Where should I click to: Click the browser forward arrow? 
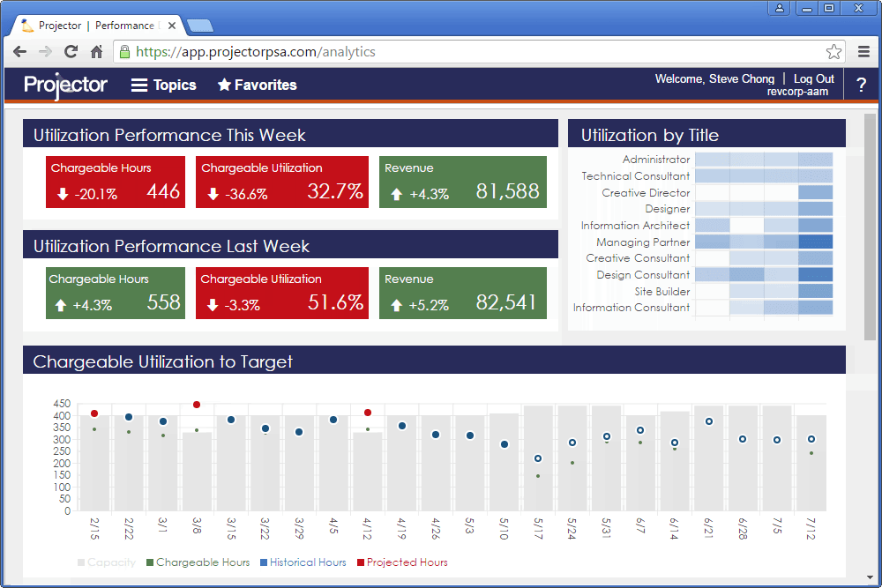point(45,52)
